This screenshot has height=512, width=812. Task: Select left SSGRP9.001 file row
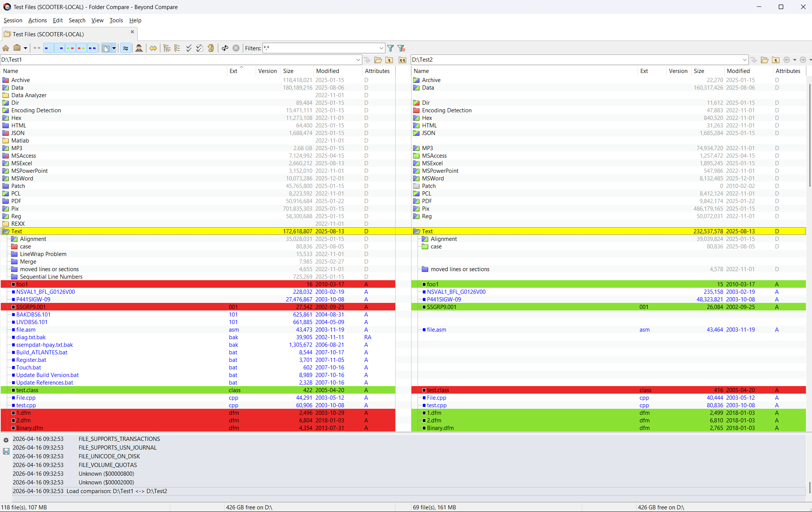198,307
